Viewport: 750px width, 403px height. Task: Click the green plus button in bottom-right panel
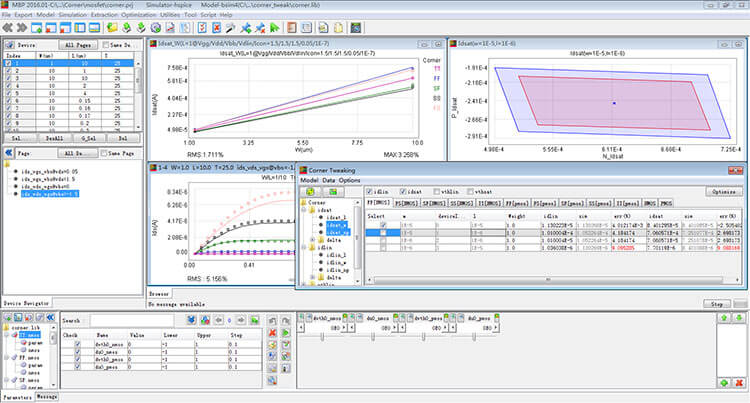coord(724,383)
